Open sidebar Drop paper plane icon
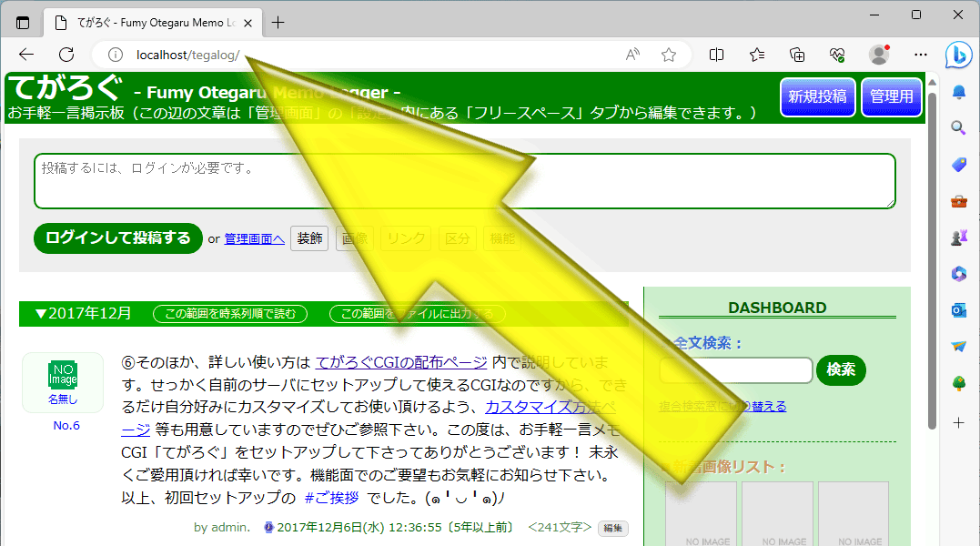Image resolution: width=980 pixels, height=546 pixels. 959,346
